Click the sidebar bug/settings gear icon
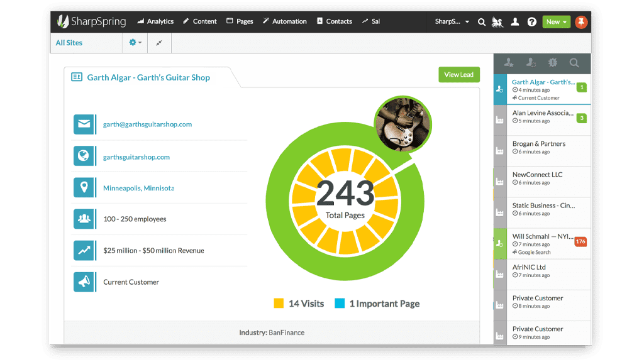644x362 pixels. [x=552, y=63]
